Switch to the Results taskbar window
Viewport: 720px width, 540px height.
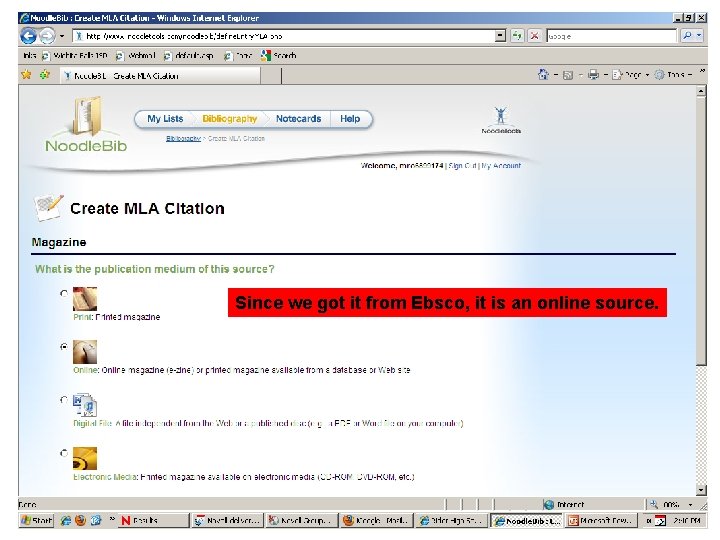pos(154,520)
